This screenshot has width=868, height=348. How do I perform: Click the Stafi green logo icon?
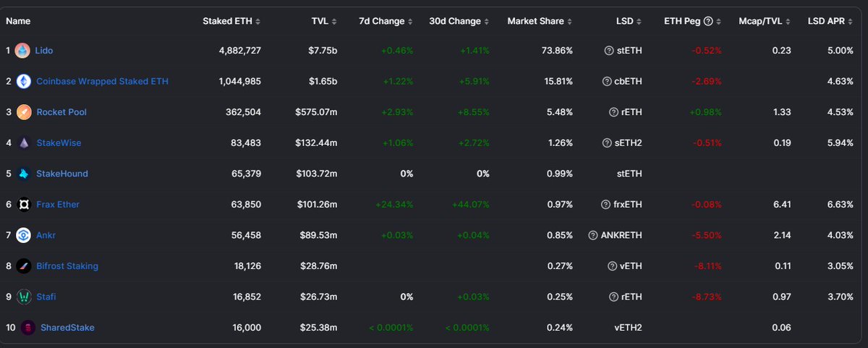pos(23,297)
